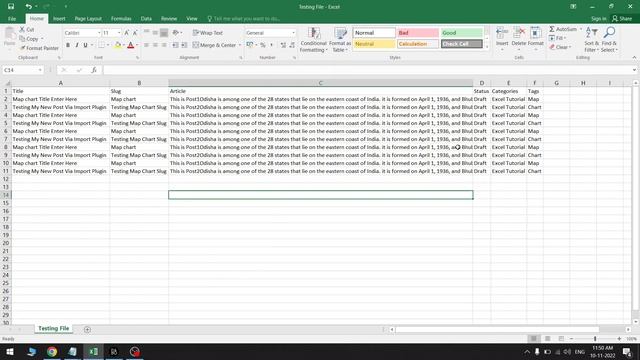Apply the red font color A icon
Viewport: 640px width, 360px height.
coord(131,45)
